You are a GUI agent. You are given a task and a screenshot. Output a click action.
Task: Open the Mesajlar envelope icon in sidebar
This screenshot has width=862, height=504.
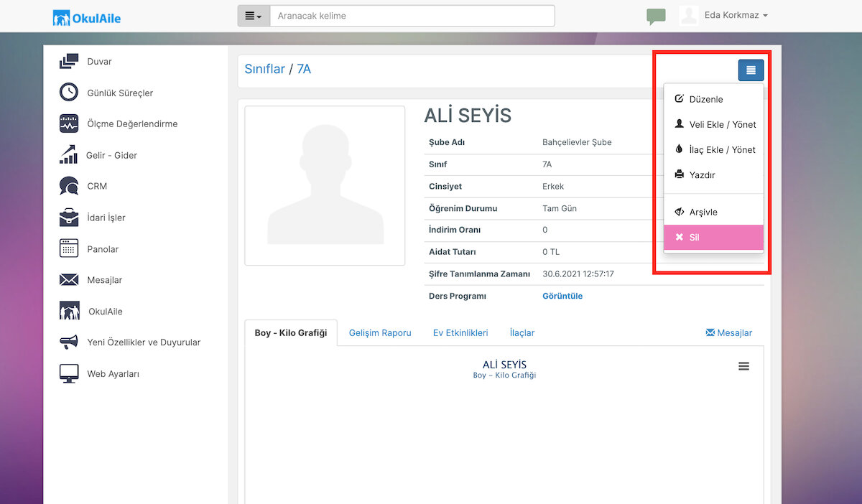point(69,280)
